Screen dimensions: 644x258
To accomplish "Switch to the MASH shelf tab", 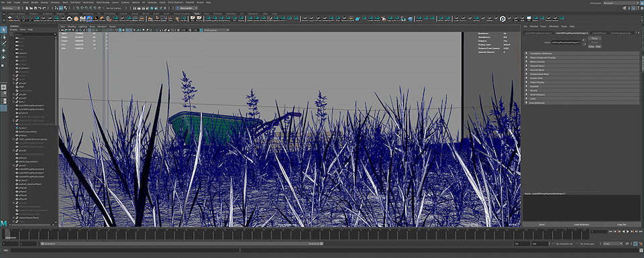I will 166,13.
